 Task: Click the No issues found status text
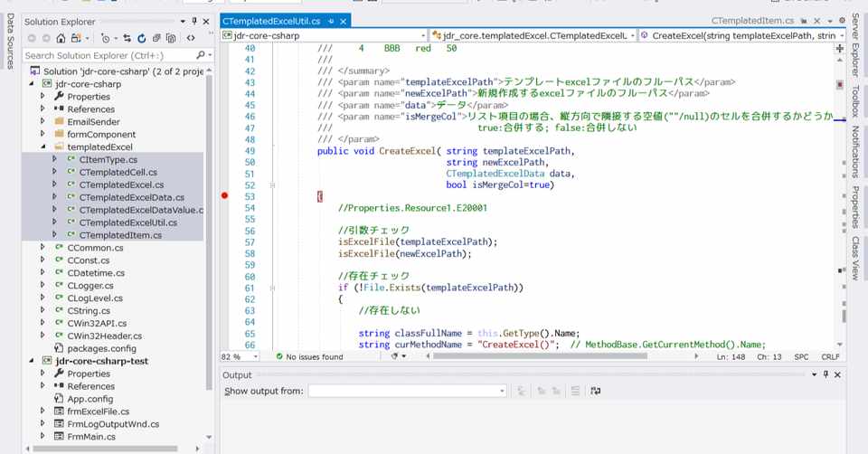click(315, 357)
